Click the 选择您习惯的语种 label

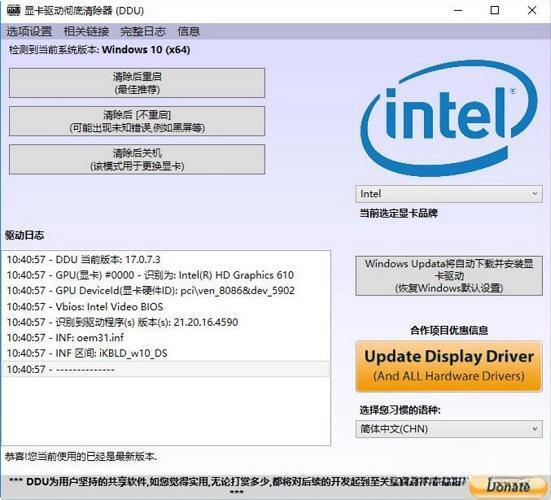pyautogui.click(x=400, y=410)
